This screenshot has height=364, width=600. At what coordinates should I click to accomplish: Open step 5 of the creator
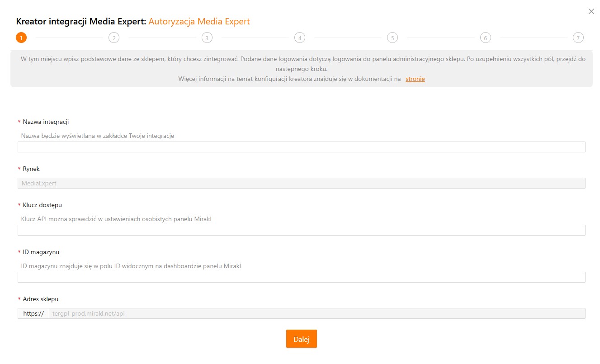click(392, 38)
